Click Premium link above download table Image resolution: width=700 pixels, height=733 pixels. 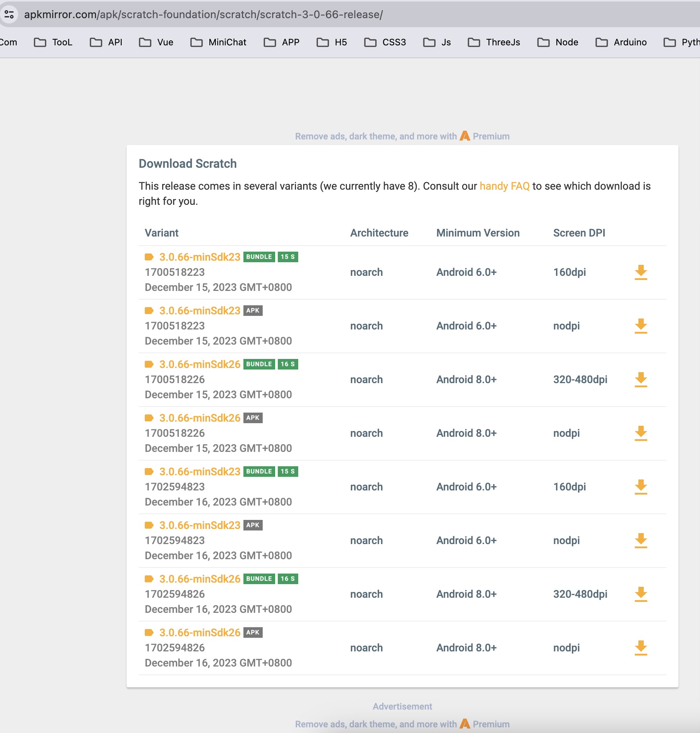pos(491,136)
